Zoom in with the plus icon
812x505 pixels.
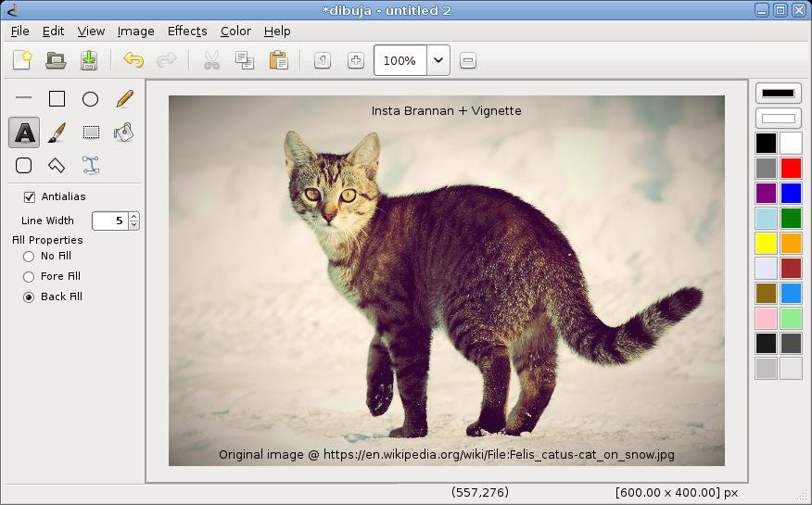[x=356, y=60]
